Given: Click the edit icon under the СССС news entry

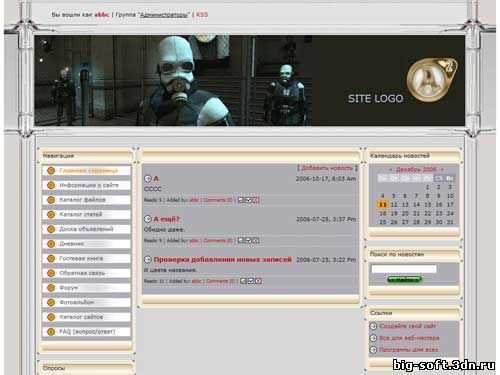Looking at the screenshot, I should [x=241, y=200].
